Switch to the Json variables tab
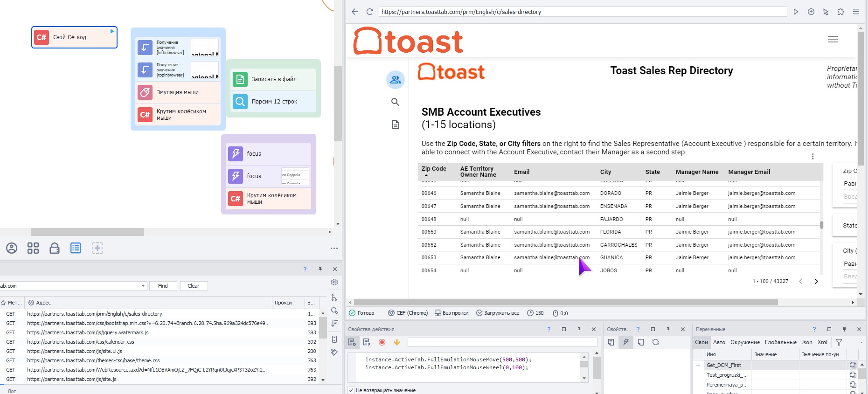868x394 pixels. tap(807, 342)
